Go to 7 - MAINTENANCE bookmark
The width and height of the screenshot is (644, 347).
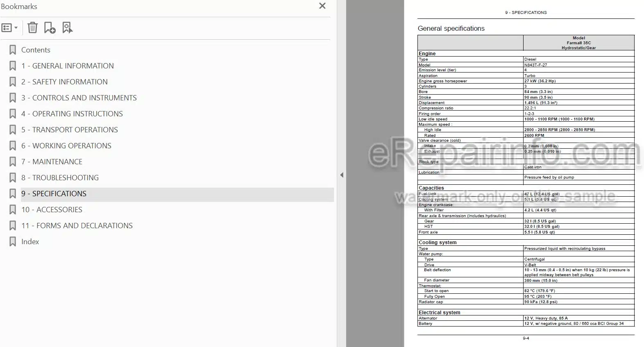pos(52,162)
